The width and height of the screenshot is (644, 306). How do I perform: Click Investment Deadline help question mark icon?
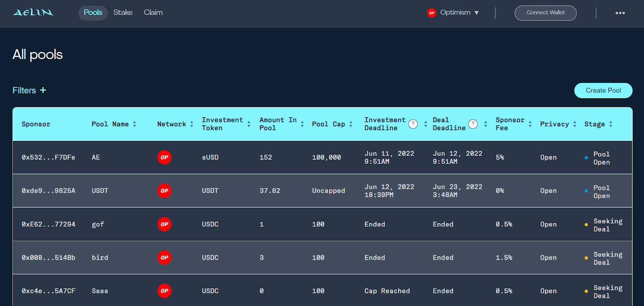pos(413,124)
